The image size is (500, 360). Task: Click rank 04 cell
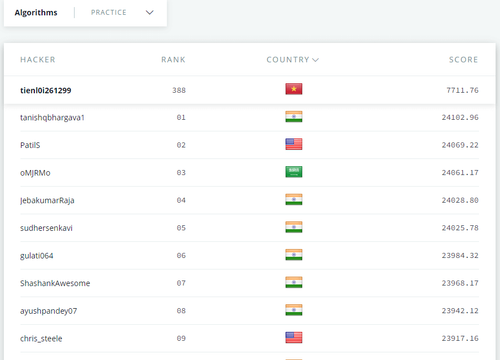[x=181, y=200]
